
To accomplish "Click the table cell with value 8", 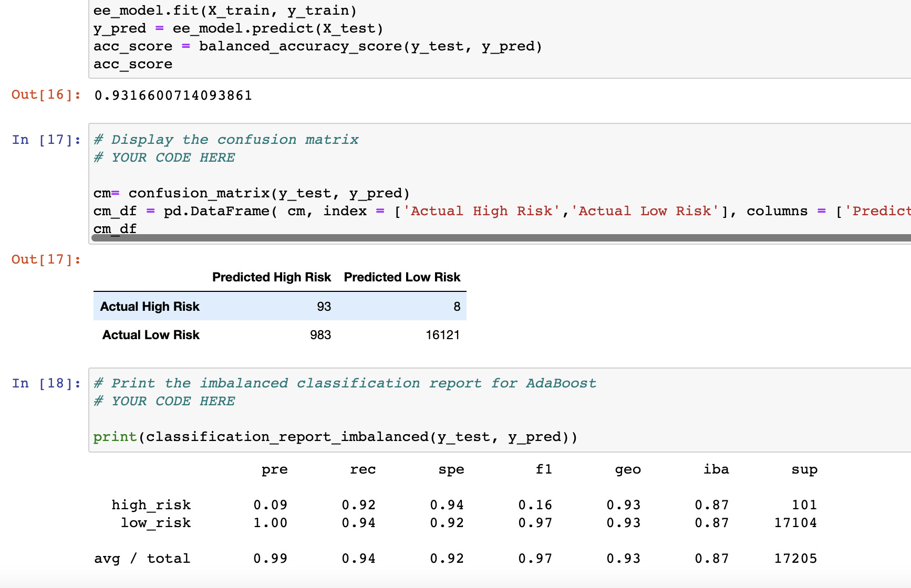I will click(457, 307).
